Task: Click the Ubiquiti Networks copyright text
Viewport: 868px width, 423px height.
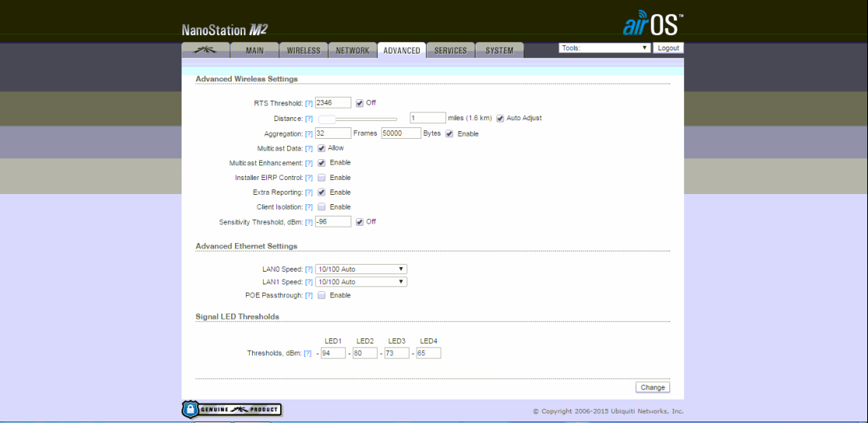Action: click(x=608, y=412)
